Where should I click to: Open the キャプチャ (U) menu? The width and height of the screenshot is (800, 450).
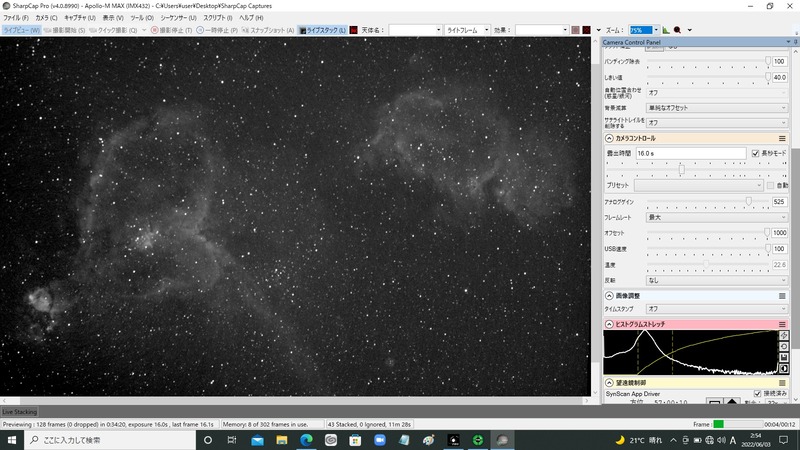(80, 18)
